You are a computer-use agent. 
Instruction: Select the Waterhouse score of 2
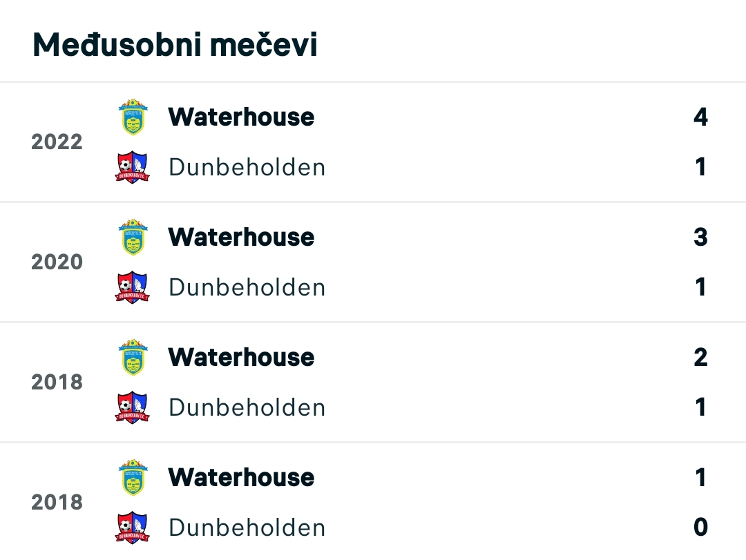pos(700,357)
